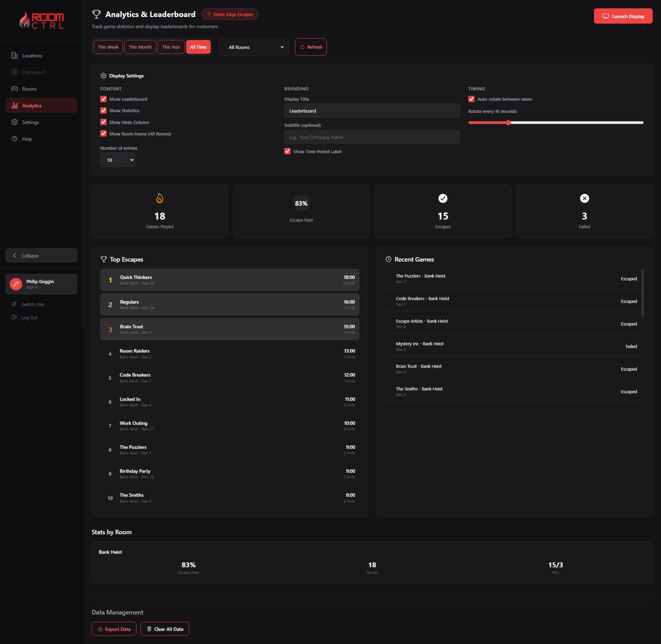Screen dimensions: 661x644
Task: Click the Export Data button
Action: [114, 629]
